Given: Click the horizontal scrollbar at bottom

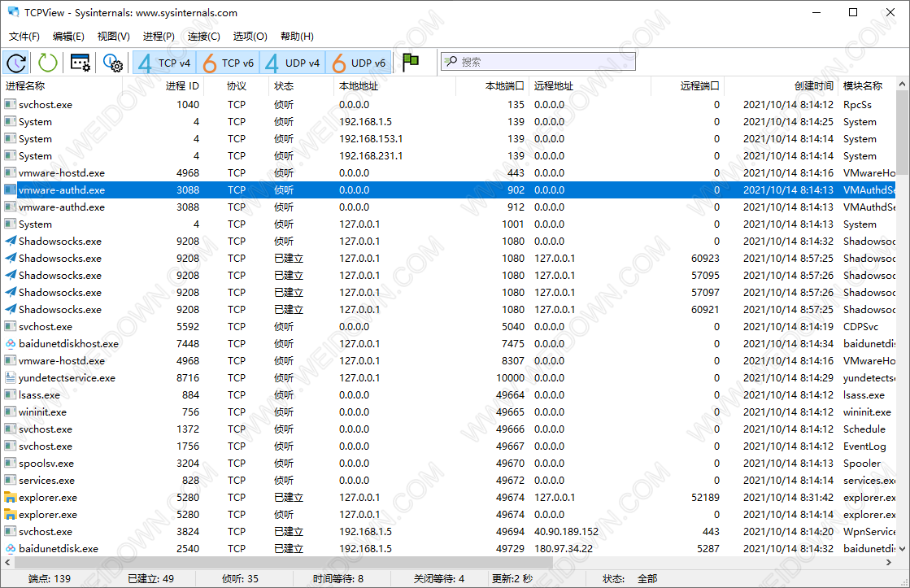Looking at the screenshot, I should tap(407, 563).
